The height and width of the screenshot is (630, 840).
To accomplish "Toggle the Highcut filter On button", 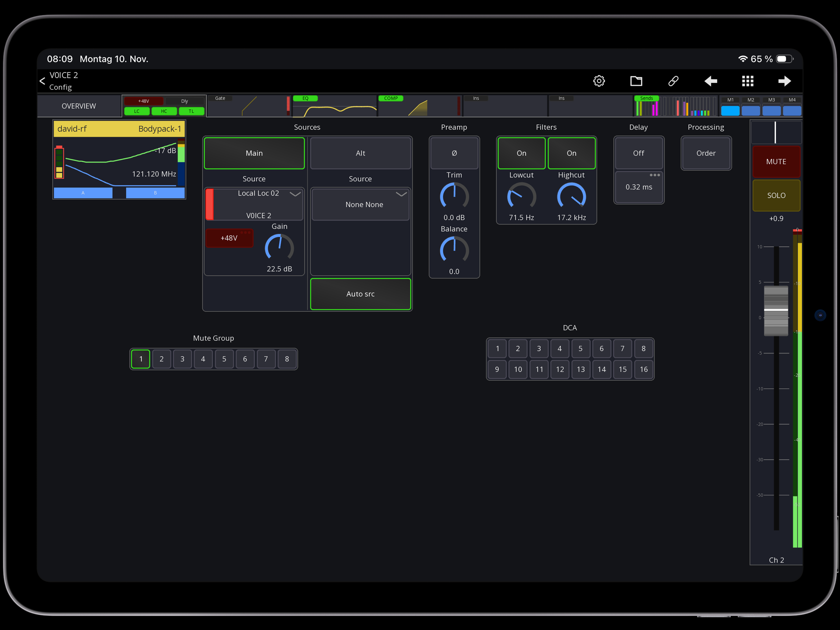I will coord(571,153).
